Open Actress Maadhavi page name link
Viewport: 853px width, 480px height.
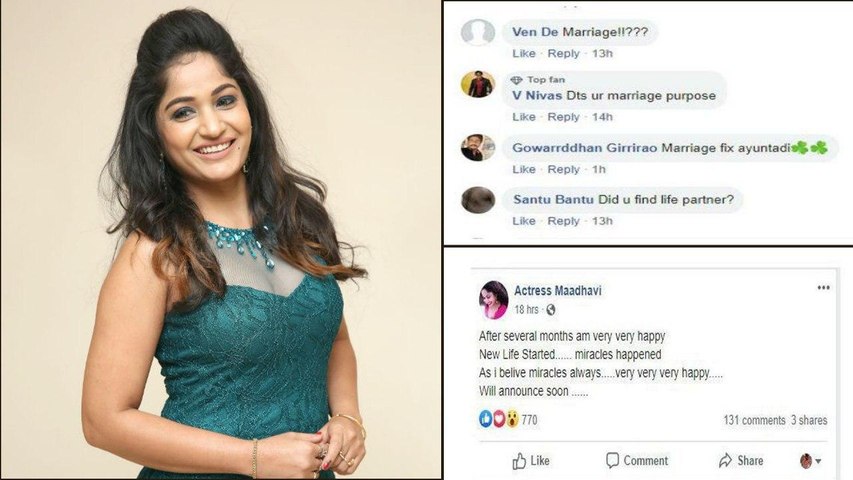[x=558, y=291]
